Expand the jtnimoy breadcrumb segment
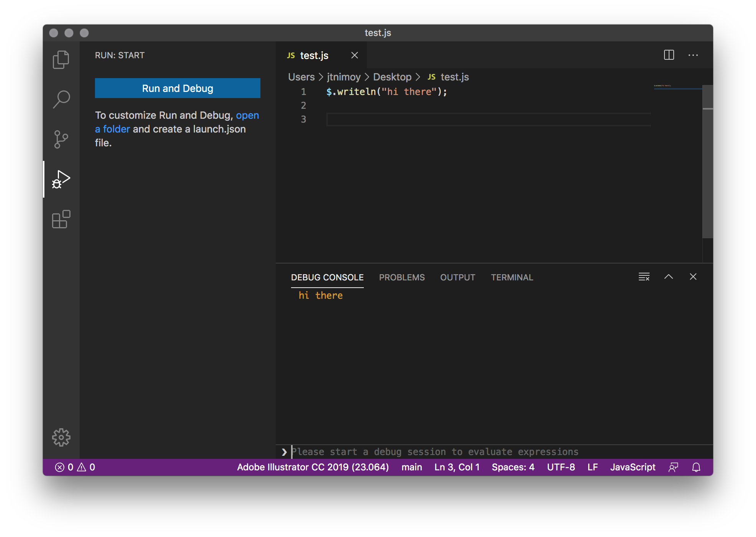756x537 pixels. 344,77
